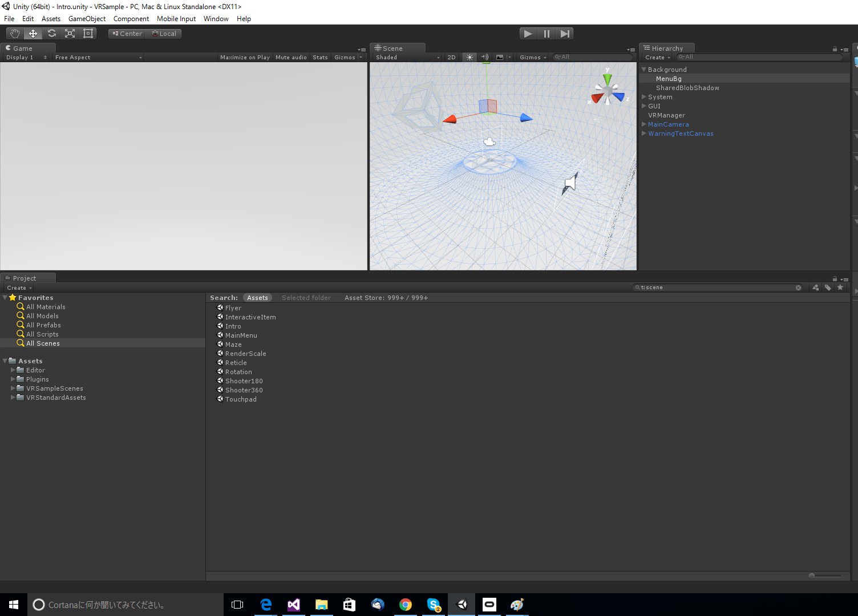The width and height of the screenshot is (858, 616).
Task: Expand the System object in Hierarchy
Action: point(643,97)
